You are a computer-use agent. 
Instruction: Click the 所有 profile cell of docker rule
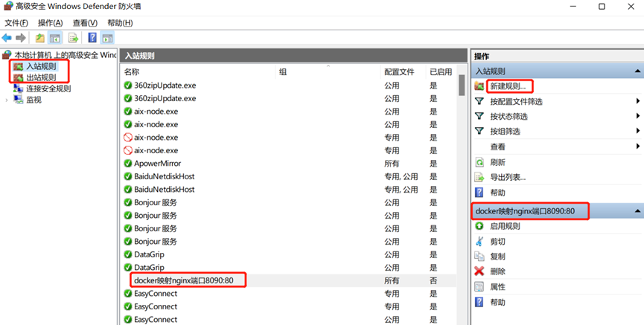pos(392,280)
